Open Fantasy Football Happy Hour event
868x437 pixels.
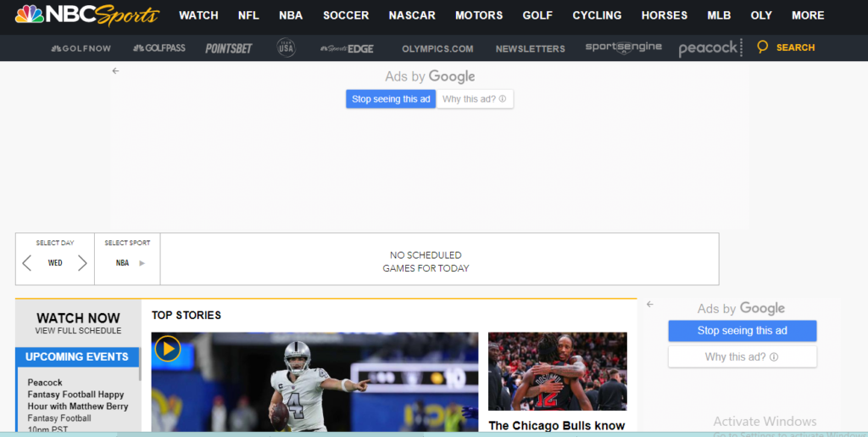[77, 401]
